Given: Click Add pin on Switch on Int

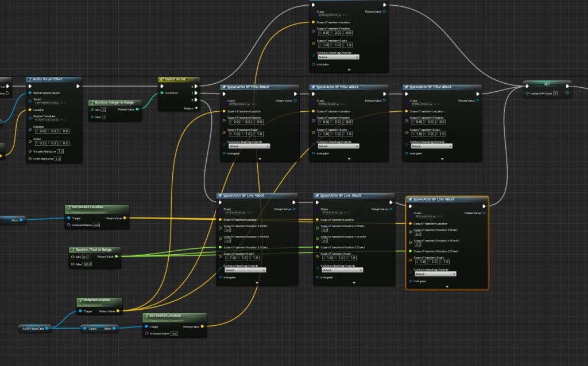Looking at the screenshot, I should (196, 108).
